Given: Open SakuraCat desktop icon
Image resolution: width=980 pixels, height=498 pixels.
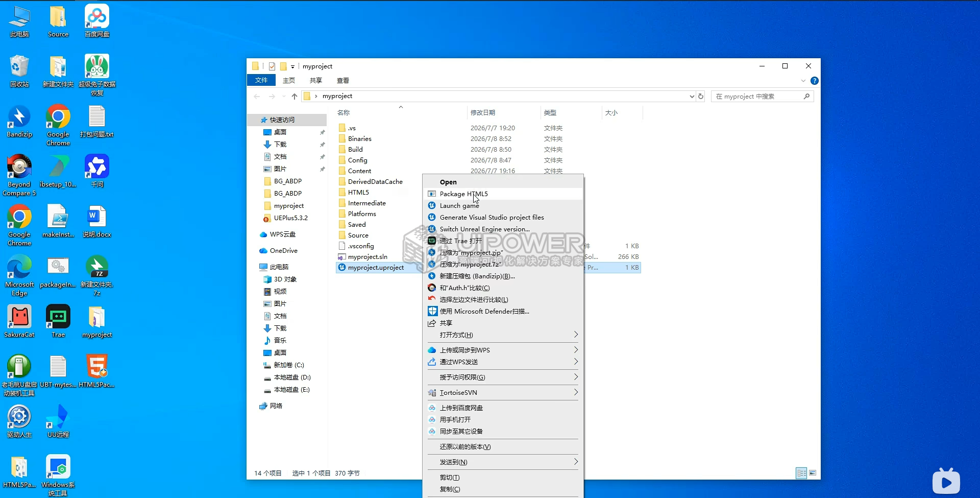Looking at the screenshot, I should tap(19, 321).
